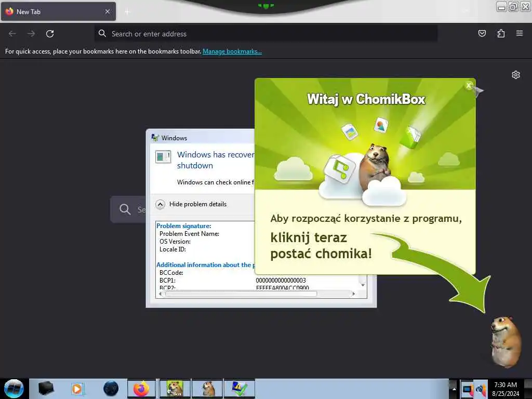Click the Manage bookmarks link
Screen dimensions: 532x399
coord(232,51)
